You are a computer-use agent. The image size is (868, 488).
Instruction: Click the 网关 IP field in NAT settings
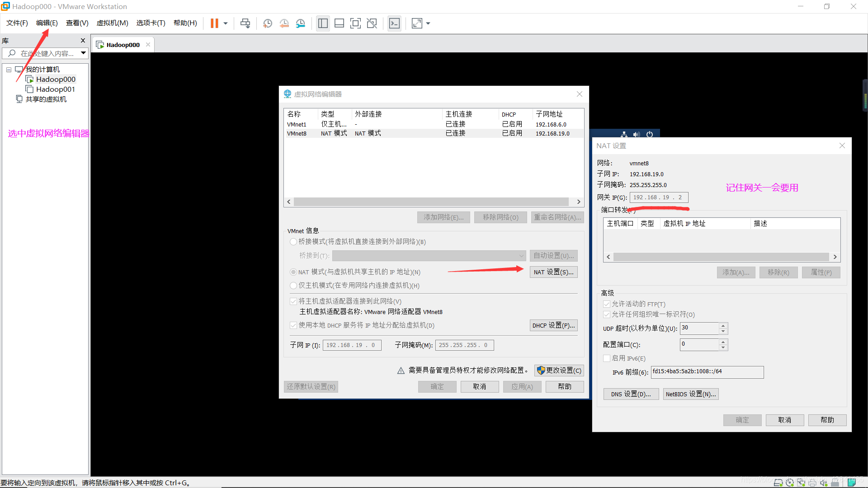(659, 197)
